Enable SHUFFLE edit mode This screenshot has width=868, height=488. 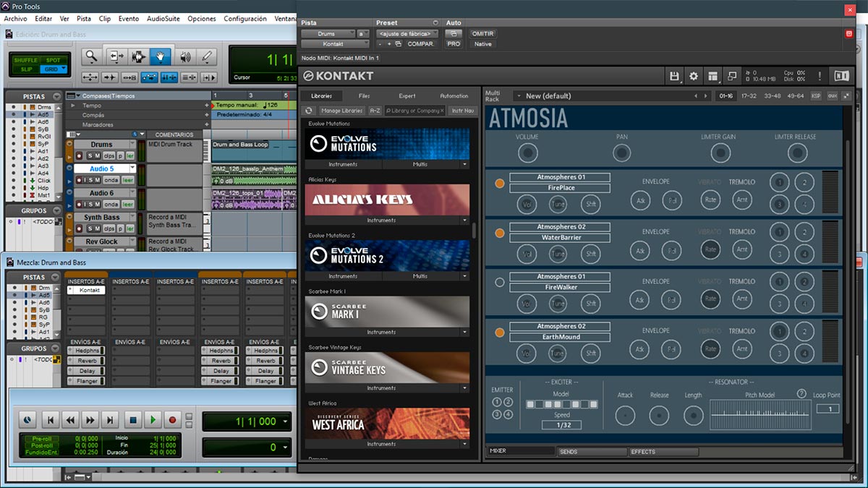(26, 60)
